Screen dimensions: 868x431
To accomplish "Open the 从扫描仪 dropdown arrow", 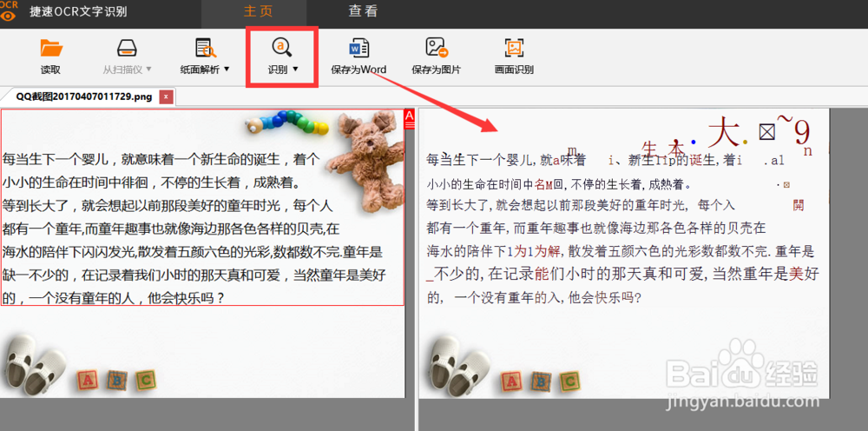I will 148,70.
